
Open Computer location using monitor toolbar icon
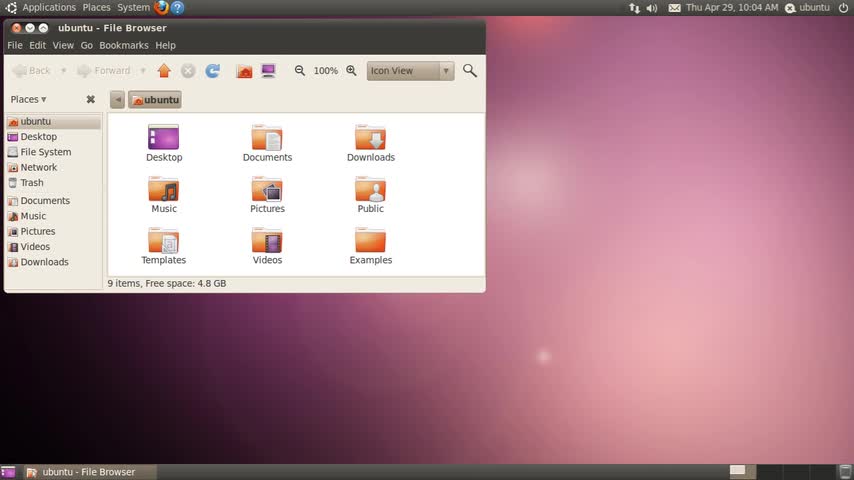[x=268, y=71]
